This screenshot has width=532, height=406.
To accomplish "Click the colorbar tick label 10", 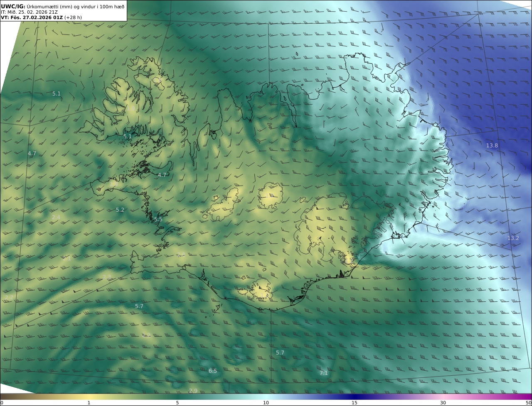I will 266,403.
